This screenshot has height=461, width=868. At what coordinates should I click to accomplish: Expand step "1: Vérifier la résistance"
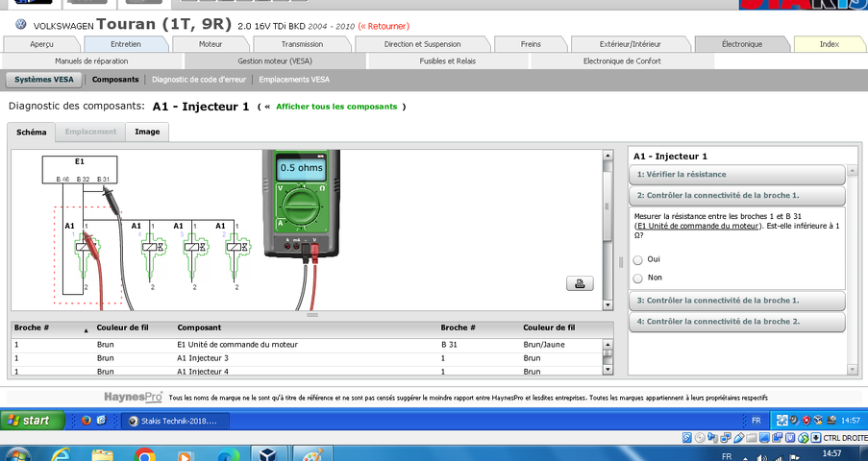[736, 174]
